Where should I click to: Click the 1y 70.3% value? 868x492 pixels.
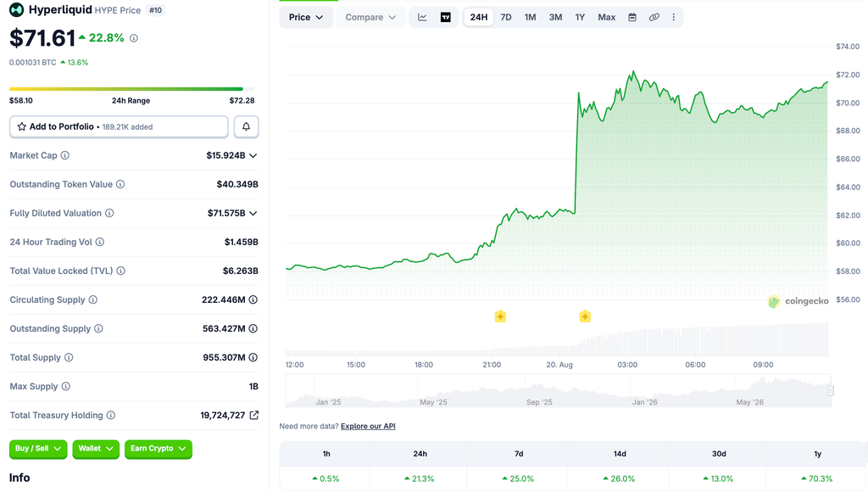point(817,478)
